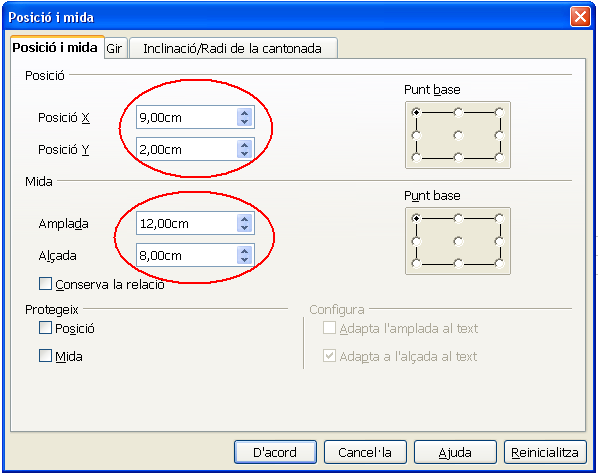
Task: Select top-right base point in Posició grid
Action: pos(499,111)
